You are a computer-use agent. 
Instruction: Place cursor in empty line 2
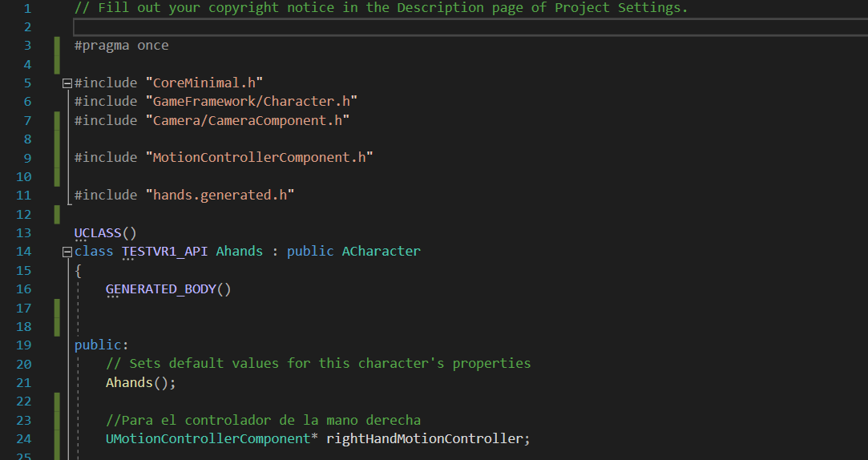coord(470,26)
